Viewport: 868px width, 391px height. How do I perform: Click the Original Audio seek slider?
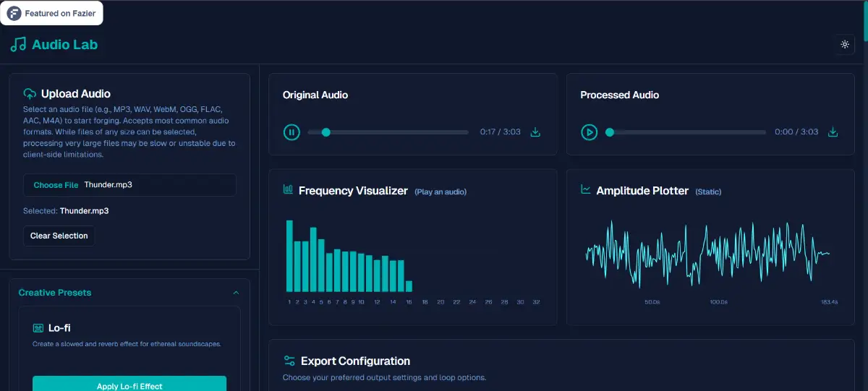click(388, 132)
